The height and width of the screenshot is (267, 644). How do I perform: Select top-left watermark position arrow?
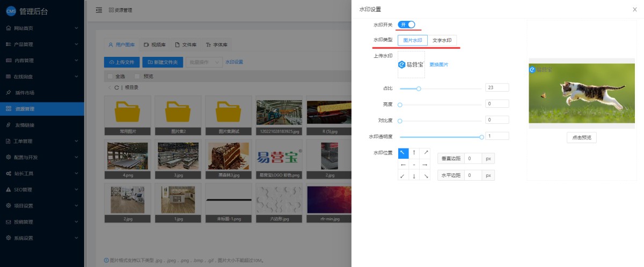(403, 153)
